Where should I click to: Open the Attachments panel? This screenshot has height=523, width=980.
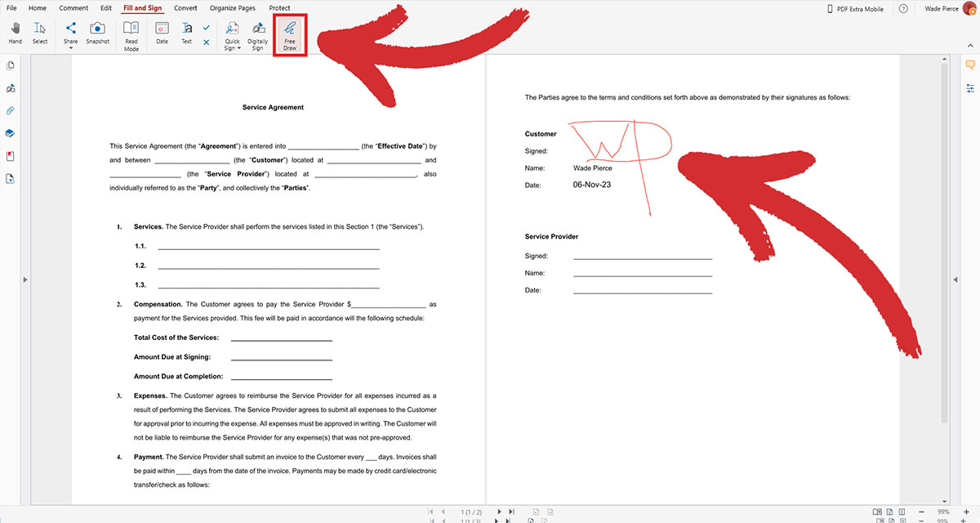pyautogui.click(x=10, y=110)
